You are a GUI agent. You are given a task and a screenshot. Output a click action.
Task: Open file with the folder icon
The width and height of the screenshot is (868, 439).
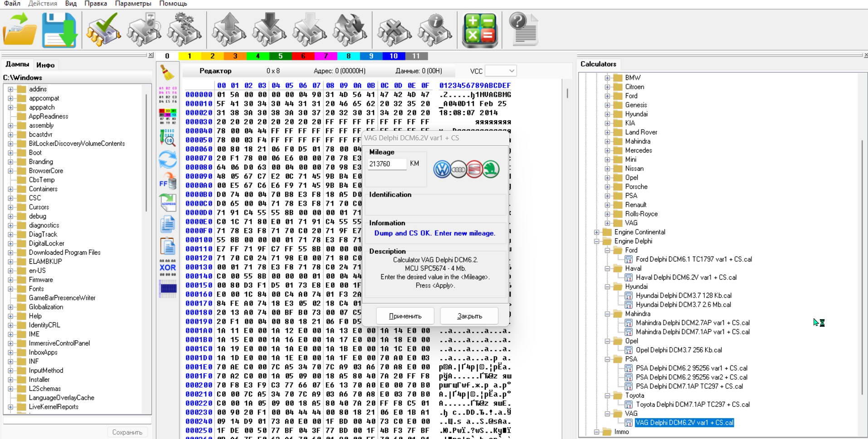coord(20,30)
